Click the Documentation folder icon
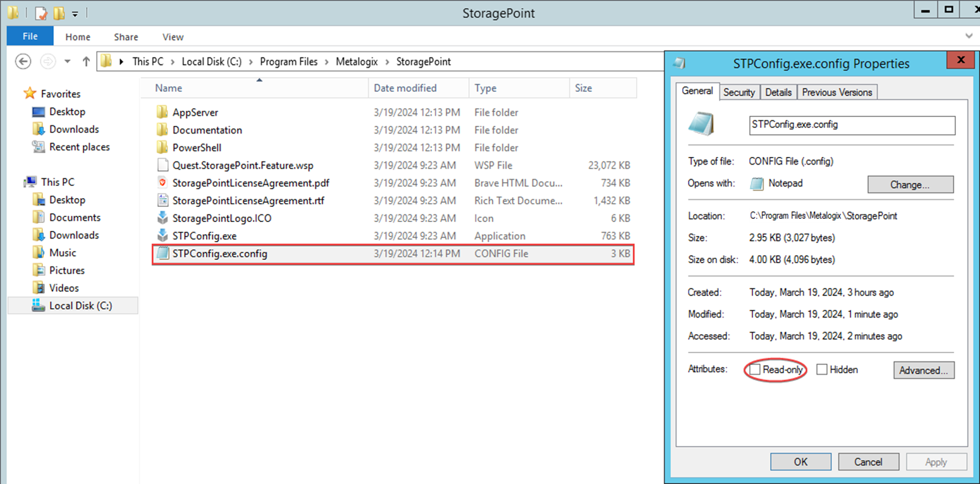 (x=162, y=130)
